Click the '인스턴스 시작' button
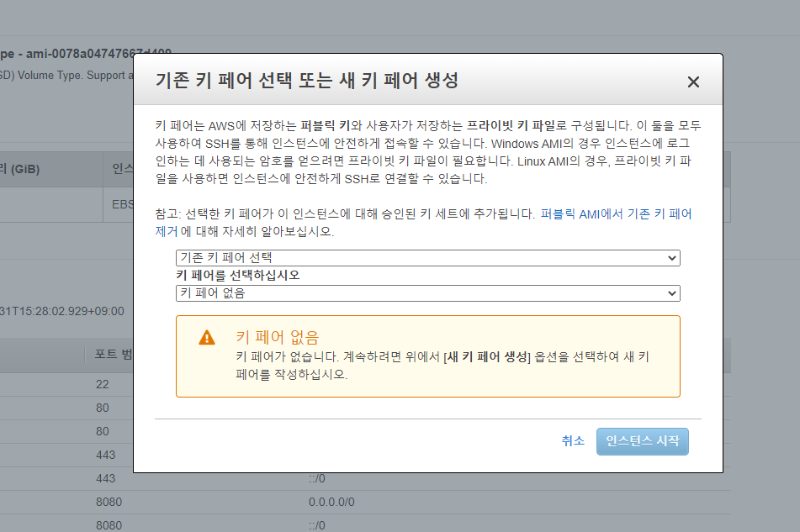Viewport: 800px width, 532px height. point(643,441)
